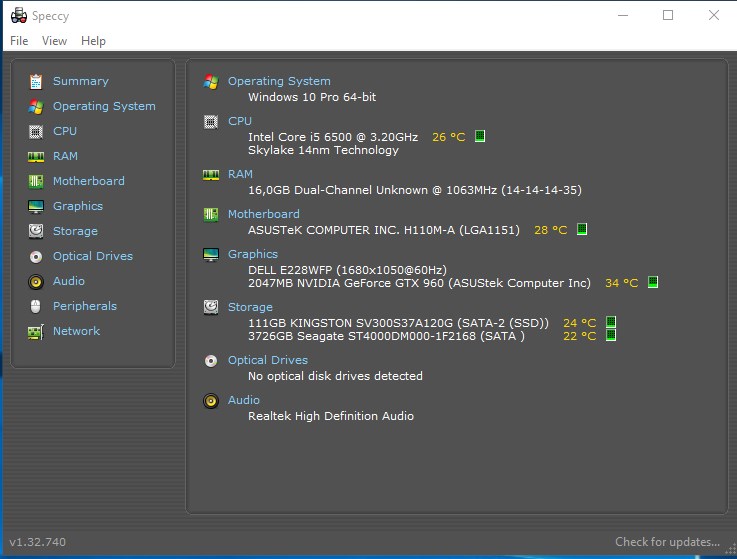Click the GPU temperature value 34 °C
The height and width of the screenshot is (559, 737).
[621, 283]
